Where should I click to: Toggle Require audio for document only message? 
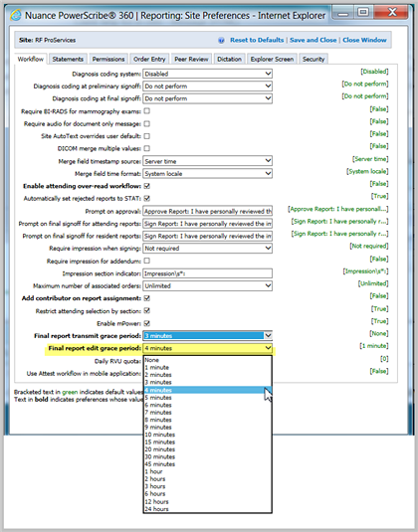pyautogui.click(x=146, y=123)
